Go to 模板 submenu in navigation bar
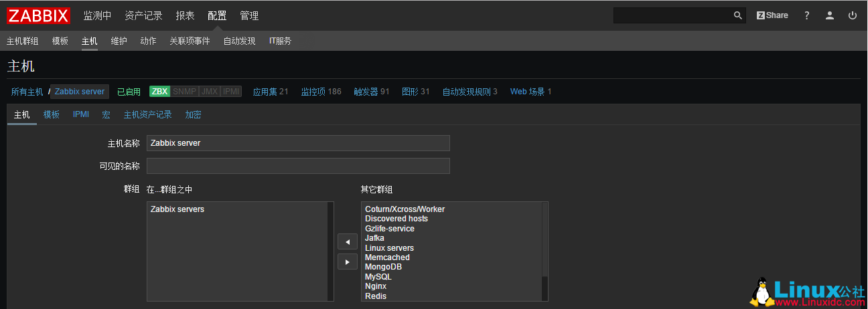This screenshot has width=868, height=309. 60,41
